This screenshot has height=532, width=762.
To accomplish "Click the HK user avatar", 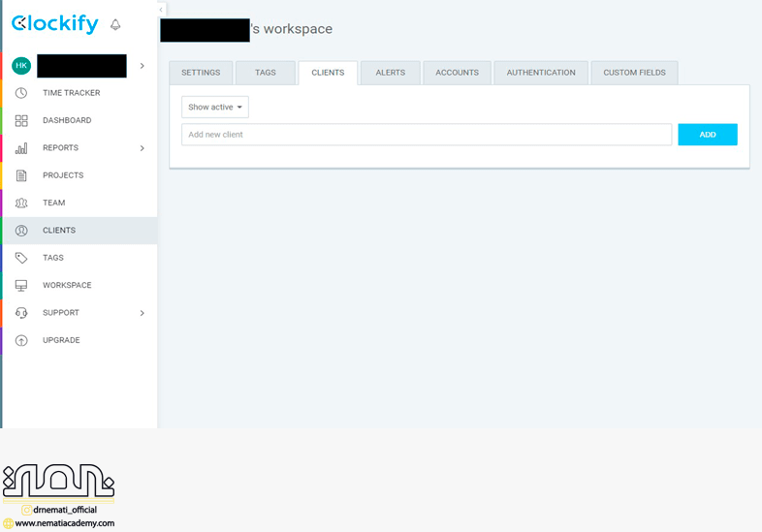I will pos(21,66).
